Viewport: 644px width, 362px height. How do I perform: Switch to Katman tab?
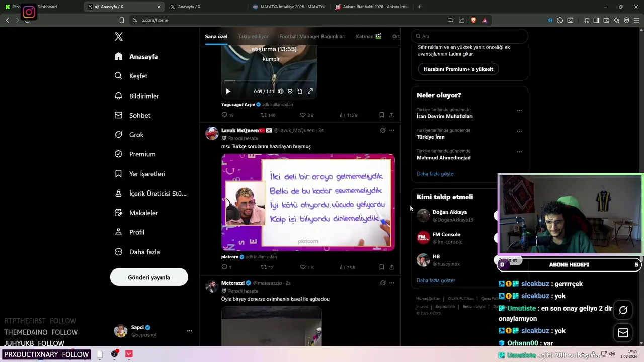pos(369,36)
